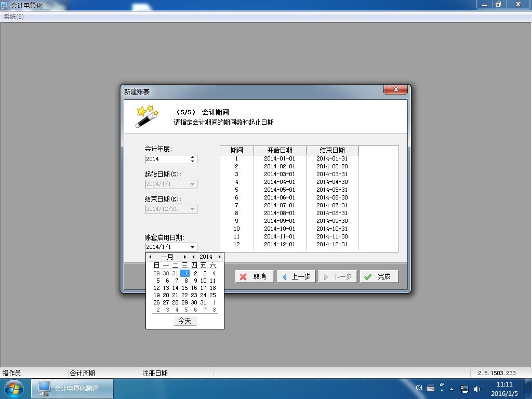Viewport: 532px width, 399px height.
Task: Open the Windows Start menu
Action: 14,389
